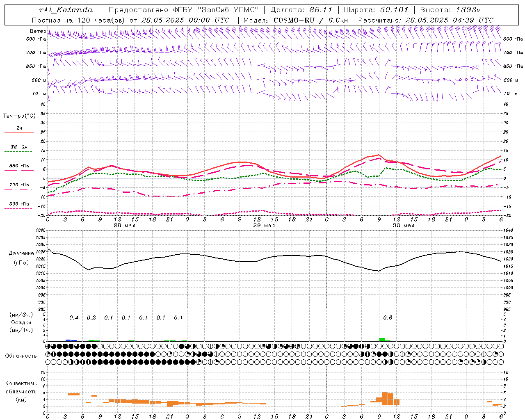This screenshot has height=420, width=525.
Task: Click the '2м' temperature legend entry
Action: pyautogui.click(x=19, y=128)
